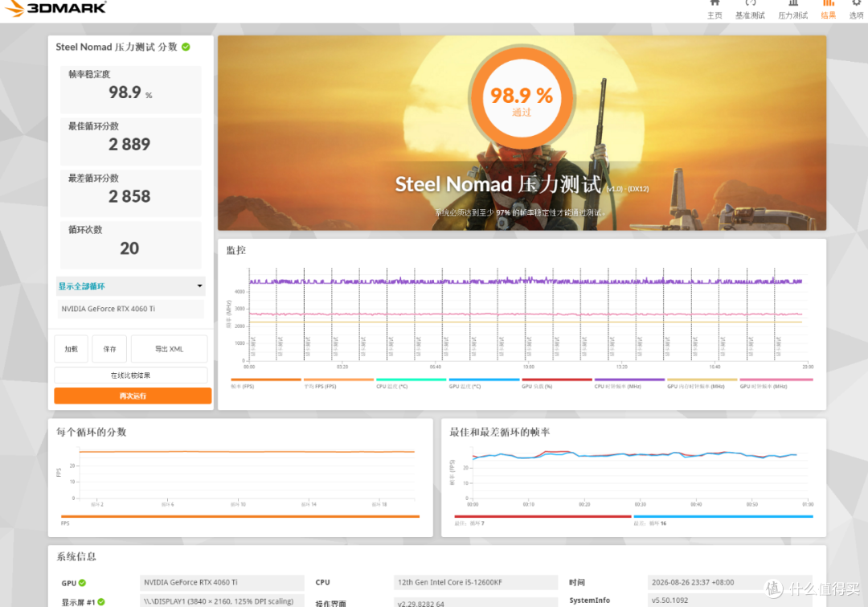This screenshot has height=607, width=868.
Task: Click the 帧率稳定度 98.9 % value
Action: (x=130, y=92)
